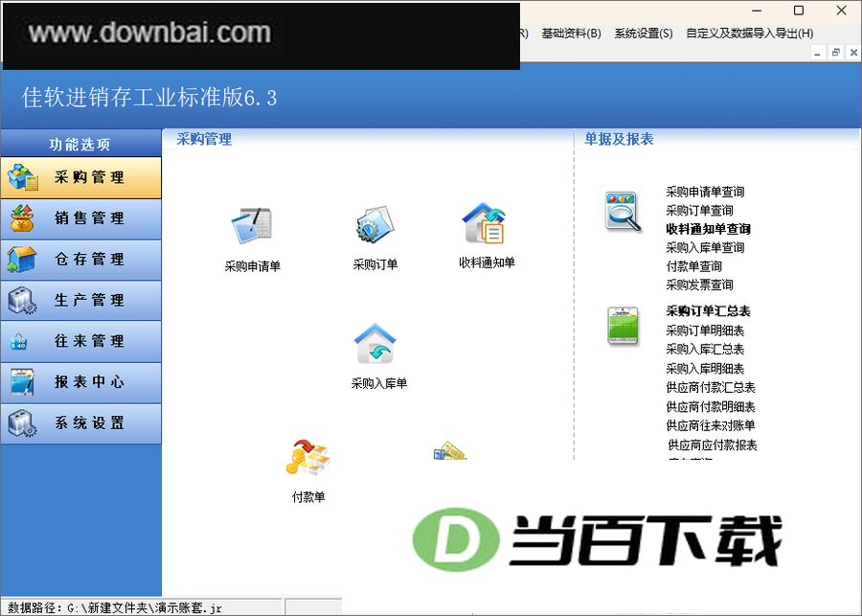This screenshot has height=616, width=862.
Task: Open 采购订单查询 link
Action: pyautogui.click(x=699, y=211)
